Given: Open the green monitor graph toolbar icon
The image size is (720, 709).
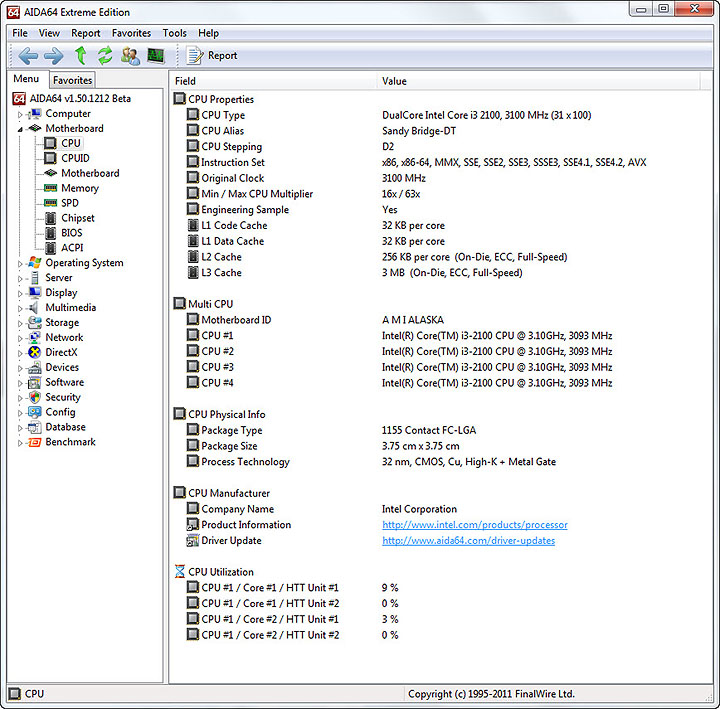Looking at the screenshot, I should click(156, 56).
